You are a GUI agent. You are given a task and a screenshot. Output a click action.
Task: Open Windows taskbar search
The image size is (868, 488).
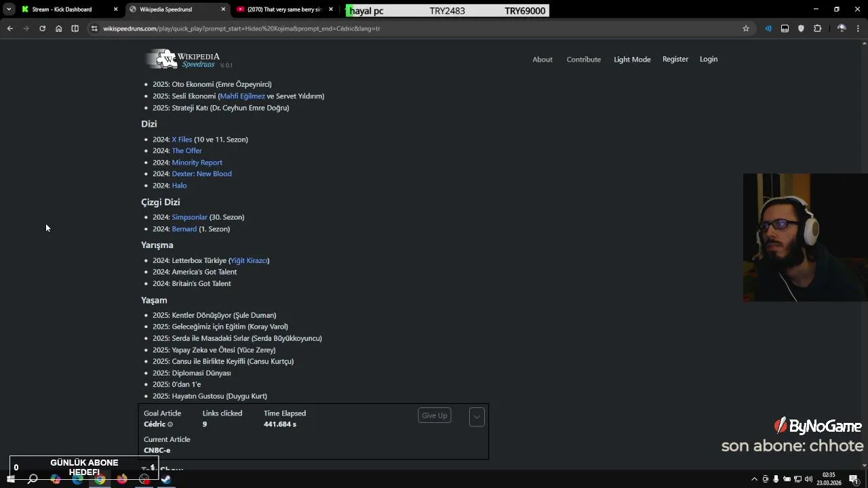click(32, 479)
